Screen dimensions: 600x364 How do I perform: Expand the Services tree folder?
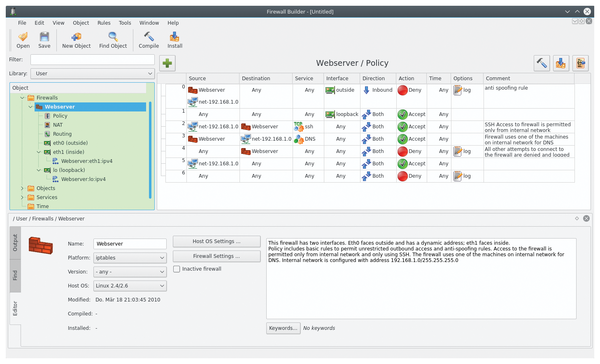click(x=22, y=198)
